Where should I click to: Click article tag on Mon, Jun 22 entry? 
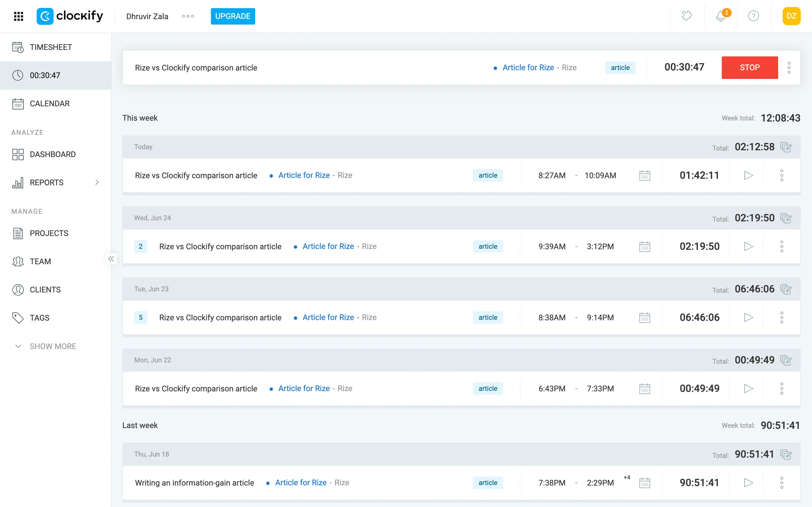point(488,389)
